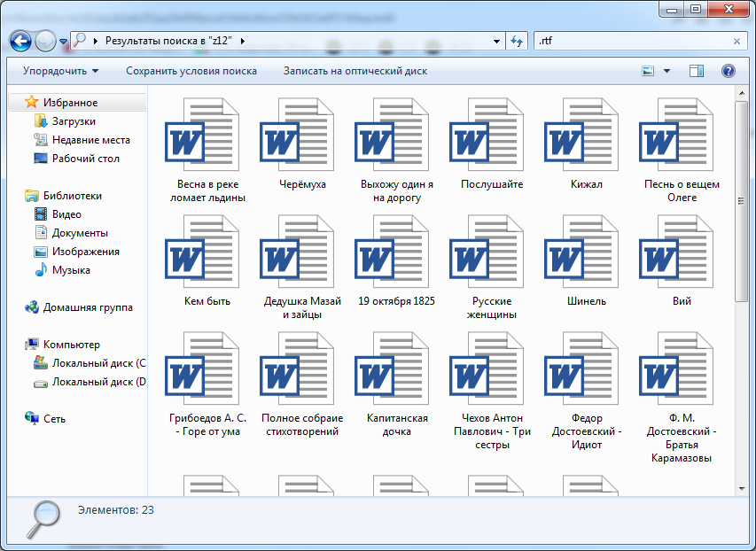Select "Грибоедов А. С. - Горе от ума"
Viewport: 756px width, 551px height.
tap(207, 384)
